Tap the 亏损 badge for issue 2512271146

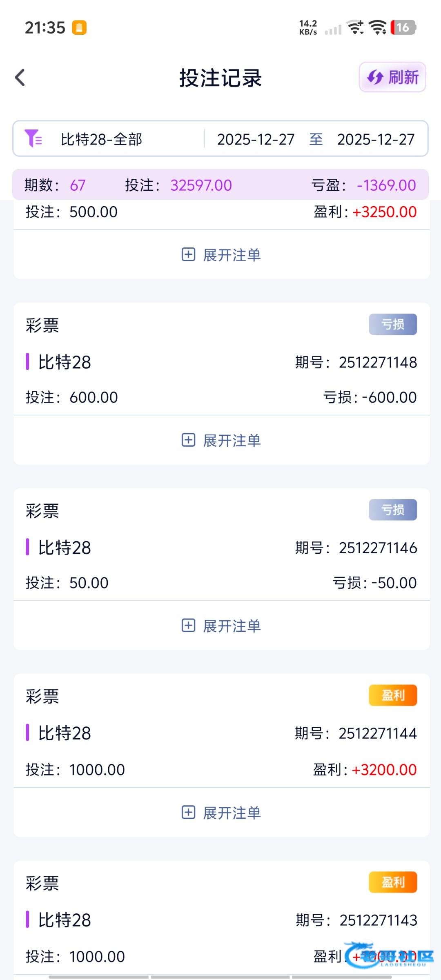(x=393, y=510)
